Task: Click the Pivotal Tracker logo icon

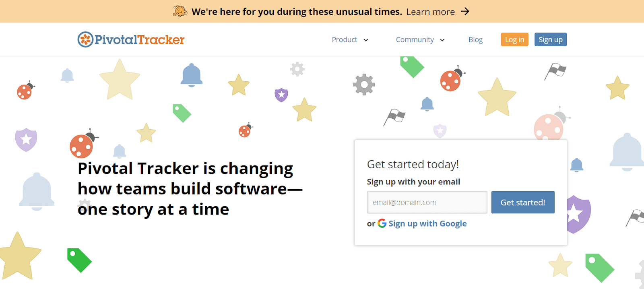Action: tap(85, 39)
